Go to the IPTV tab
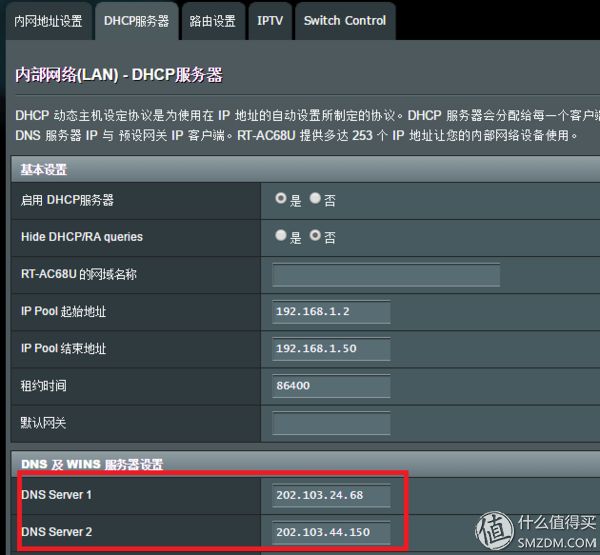Screen dimensions: 600x555 point(269,21)
